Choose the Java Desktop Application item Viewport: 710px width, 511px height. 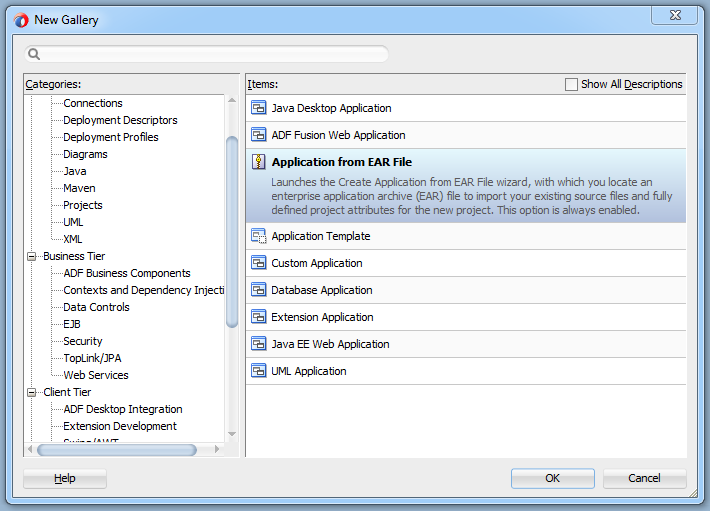[466, 108]
